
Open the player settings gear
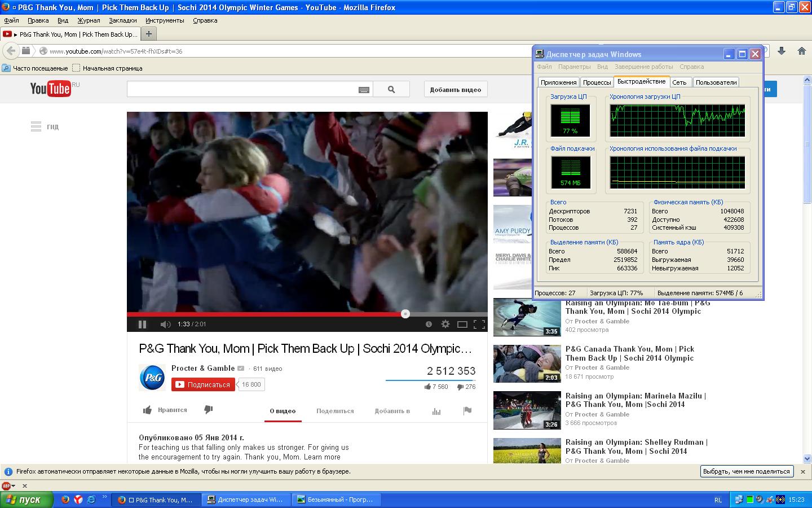click(445, 324)
